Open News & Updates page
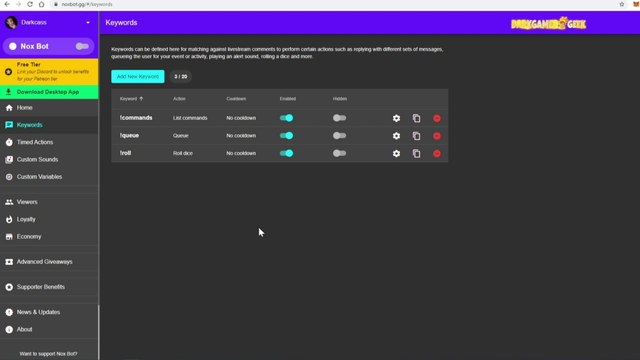The height and width of the screenshot is (360, 640). 49,312
